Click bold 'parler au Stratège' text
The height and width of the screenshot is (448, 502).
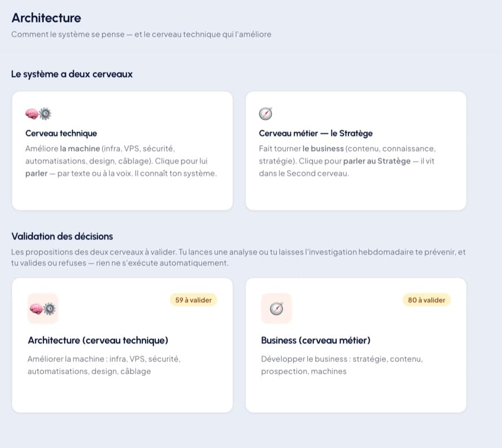coord(377,161)
